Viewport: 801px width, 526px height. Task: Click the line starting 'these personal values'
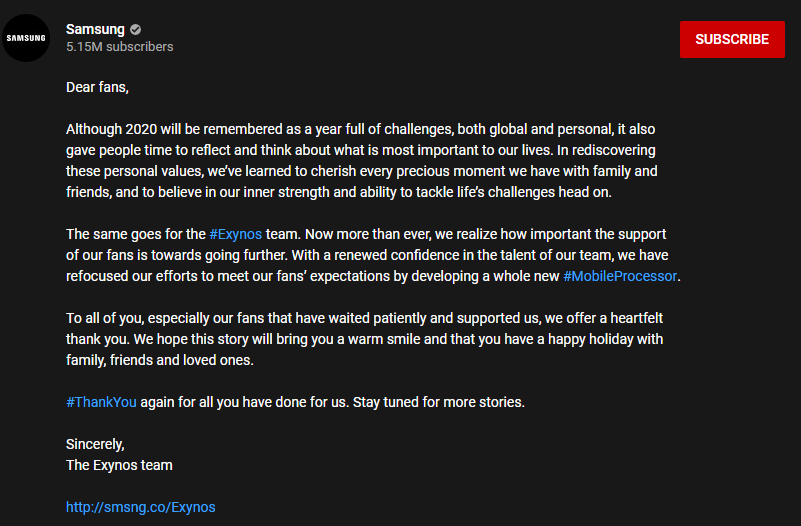362,171
